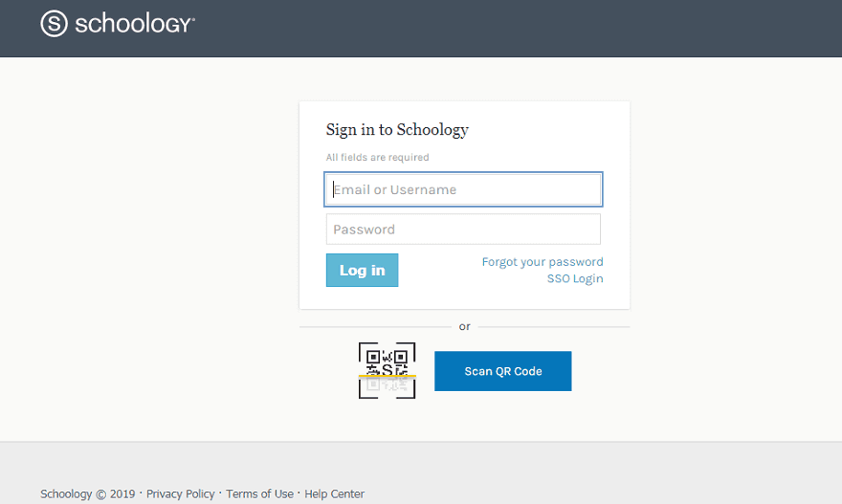Choose SSO Login

tap(574, 279)
